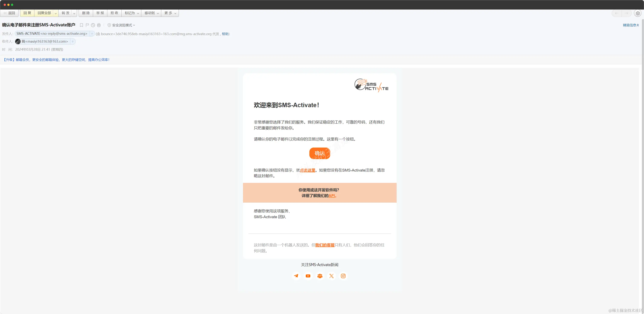Click the SMS-Activate logo

point(371,85)
